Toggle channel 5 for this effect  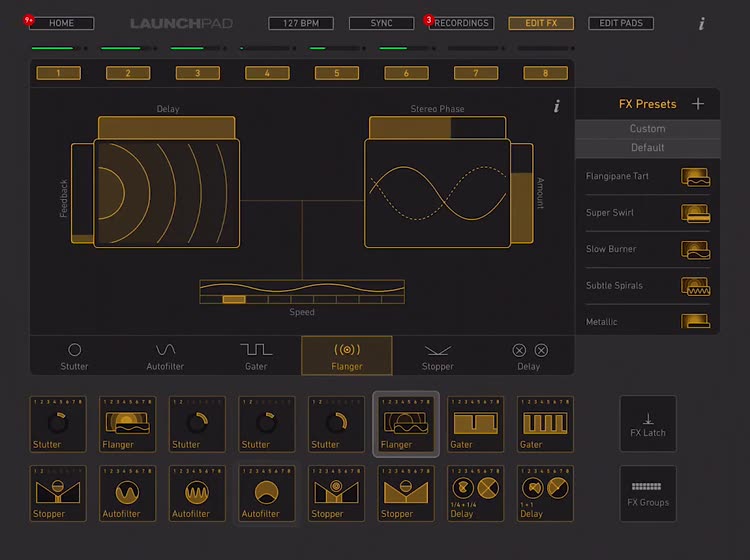pos(337,73)
